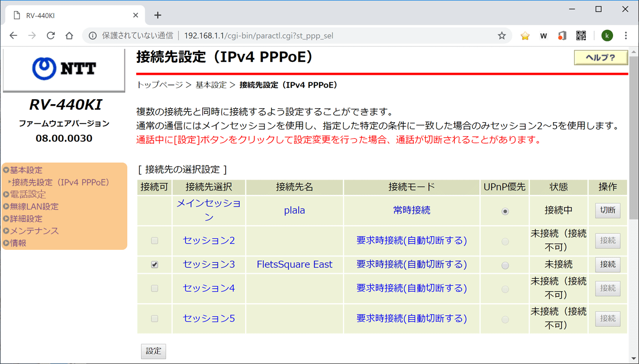
Task: Select UPnP優先 radio for セッション3
Action: pyautogui.click(x=505, y=265)
